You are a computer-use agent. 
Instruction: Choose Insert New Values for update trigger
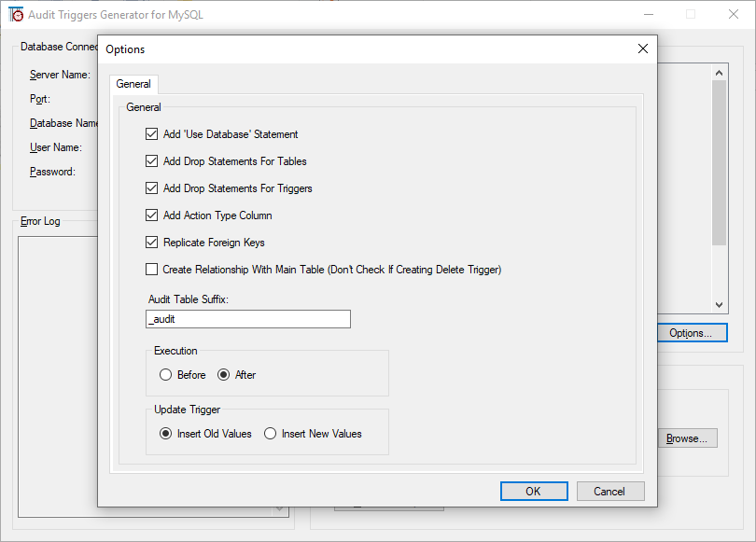pyautogui.click(x=270, y=432)
